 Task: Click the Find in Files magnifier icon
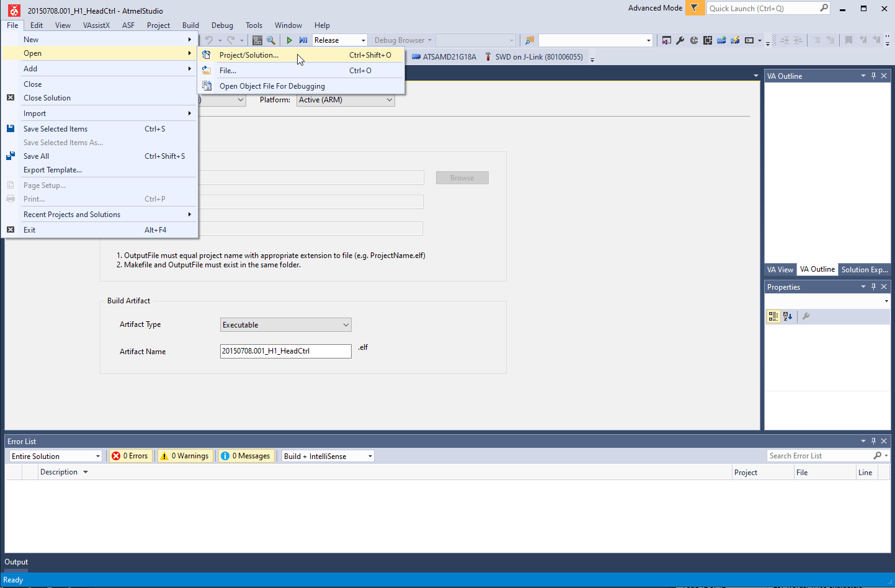point(271,40)
